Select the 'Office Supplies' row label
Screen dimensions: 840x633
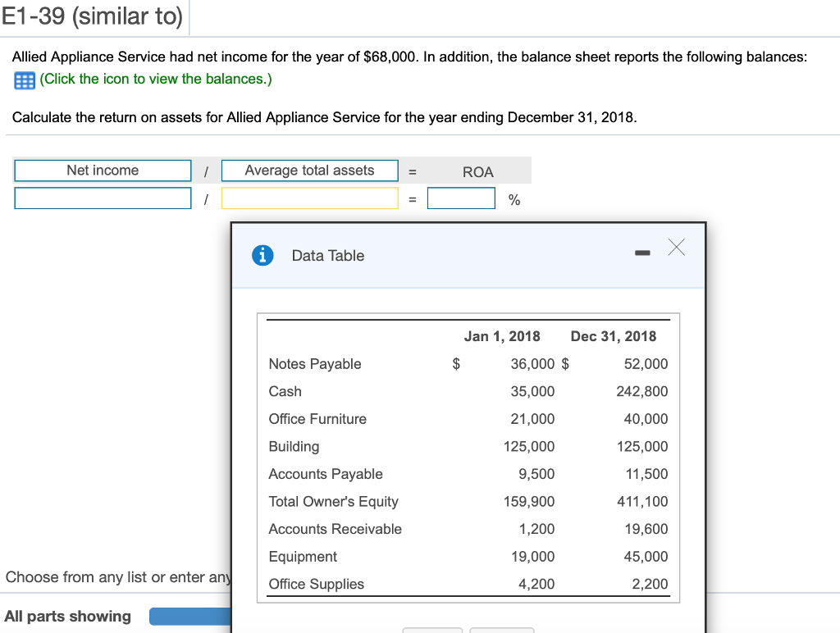317,585
